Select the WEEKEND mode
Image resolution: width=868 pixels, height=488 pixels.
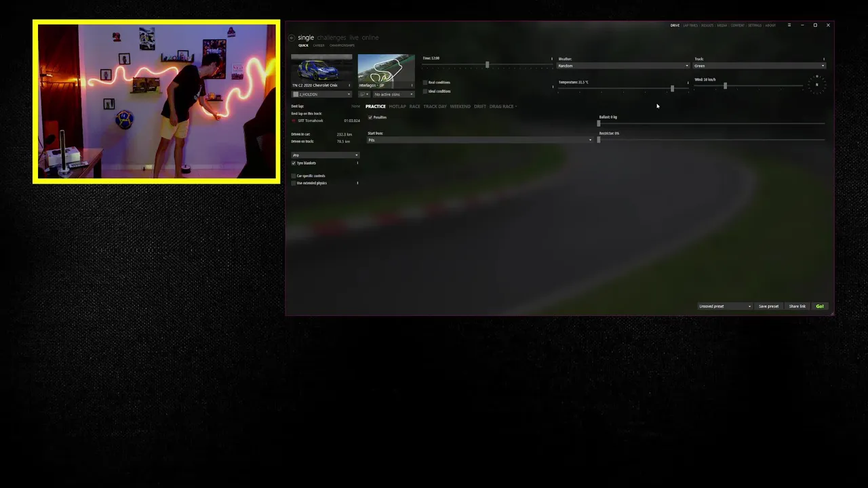click(460, 106)
